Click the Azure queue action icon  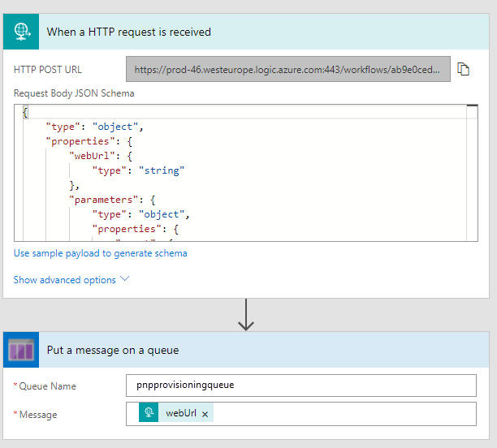pos(21,350)
